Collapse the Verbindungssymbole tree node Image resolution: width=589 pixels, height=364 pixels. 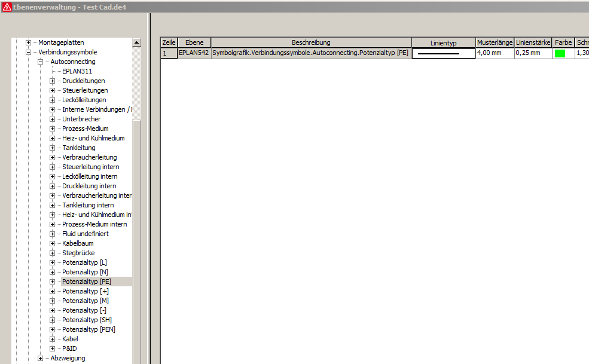pyautogui.click(x=28, y=52)
